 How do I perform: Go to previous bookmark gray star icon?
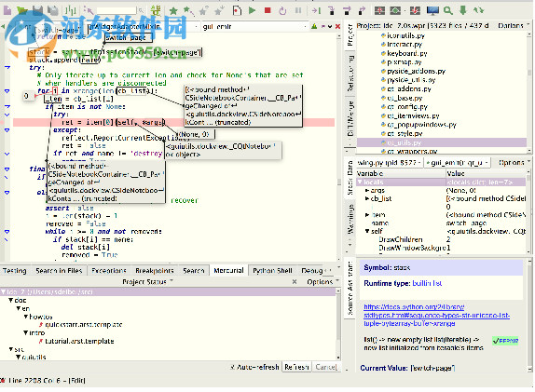(204, 11)
